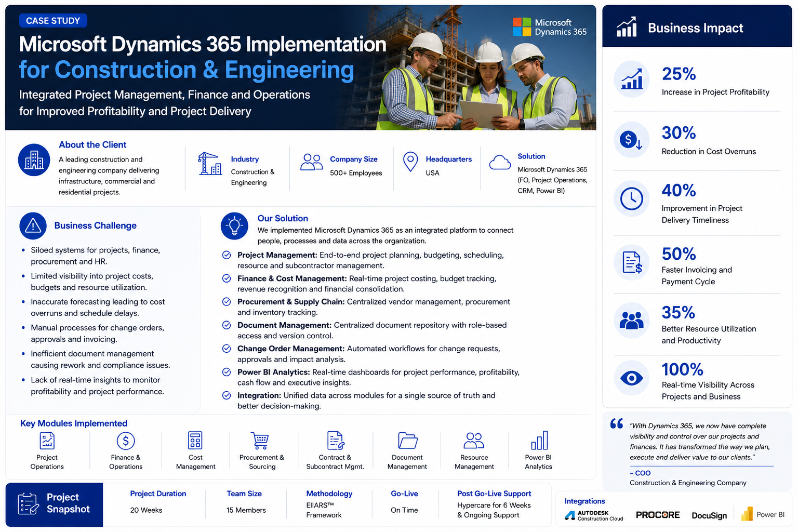The height and width of the screenshot is (532, 798).
Task: Click the quotation mark icon beside the testimonial
Action: tap(617, 423)
